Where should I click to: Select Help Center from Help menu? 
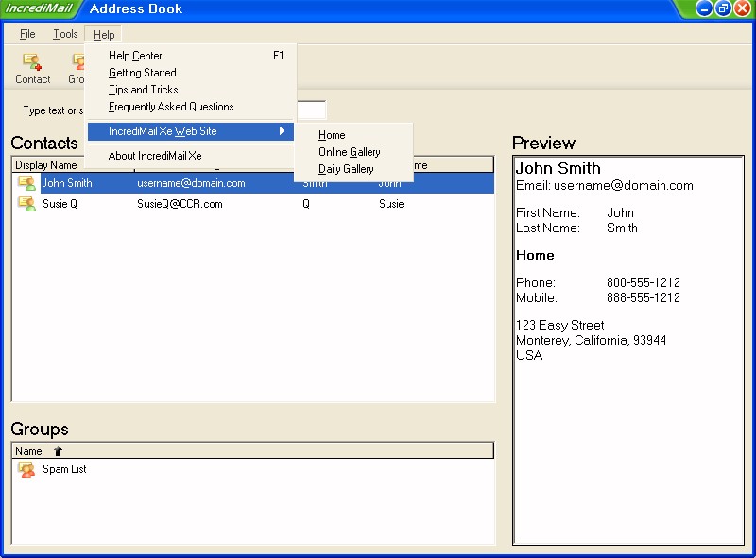(x=135, y=56)
